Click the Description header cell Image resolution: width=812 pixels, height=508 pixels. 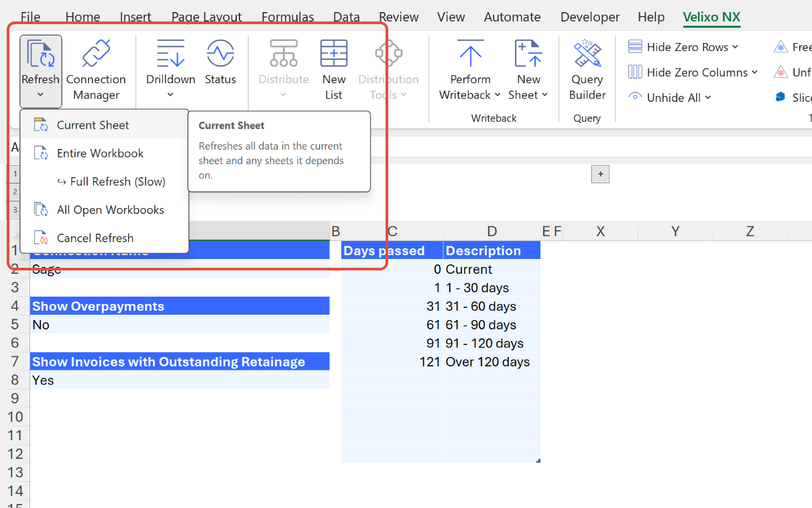point(492,250)
